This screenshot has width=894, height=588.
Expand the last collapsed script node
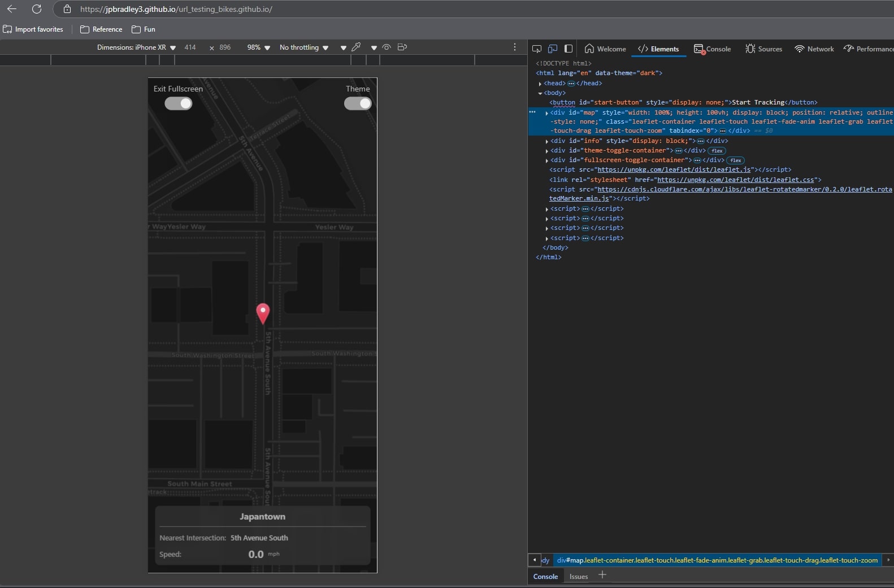coord(546,238)
